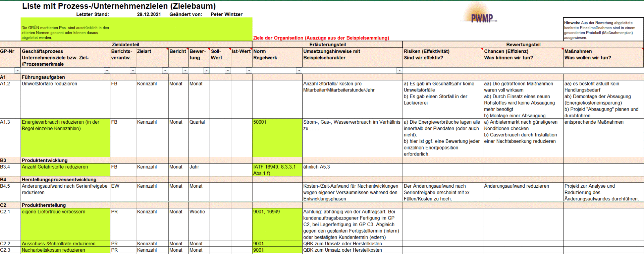Expand the Bewertung column filter arrow
This screenshot has height=254, width=644.
(206, 71)
